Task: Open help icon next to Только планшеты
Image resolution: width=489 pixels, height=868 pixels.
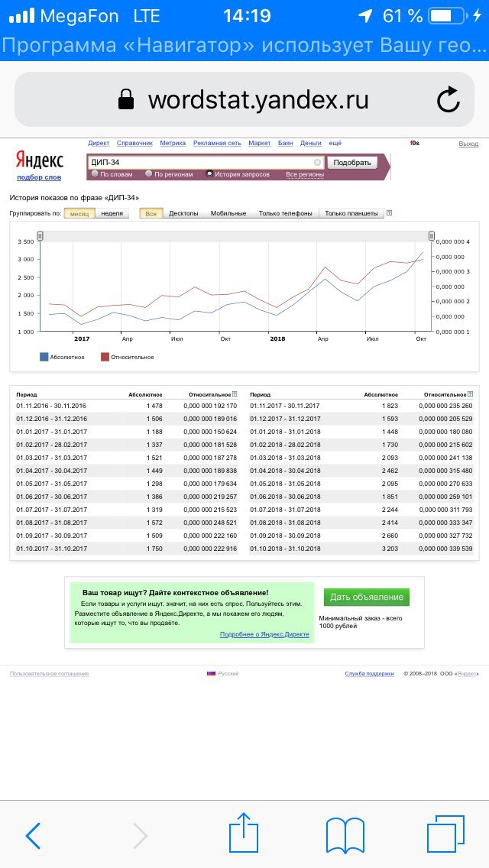Action: tap(390, 213)
